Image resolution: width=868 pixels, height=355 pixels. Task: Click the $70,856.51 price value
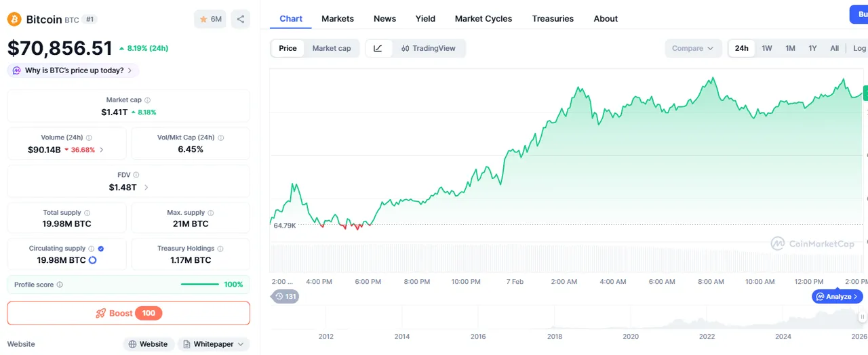(60, 48)
